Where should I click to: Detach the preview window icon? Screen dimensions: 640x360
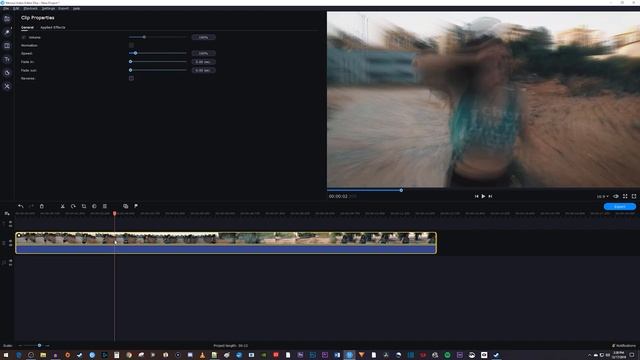click(625, 196)
